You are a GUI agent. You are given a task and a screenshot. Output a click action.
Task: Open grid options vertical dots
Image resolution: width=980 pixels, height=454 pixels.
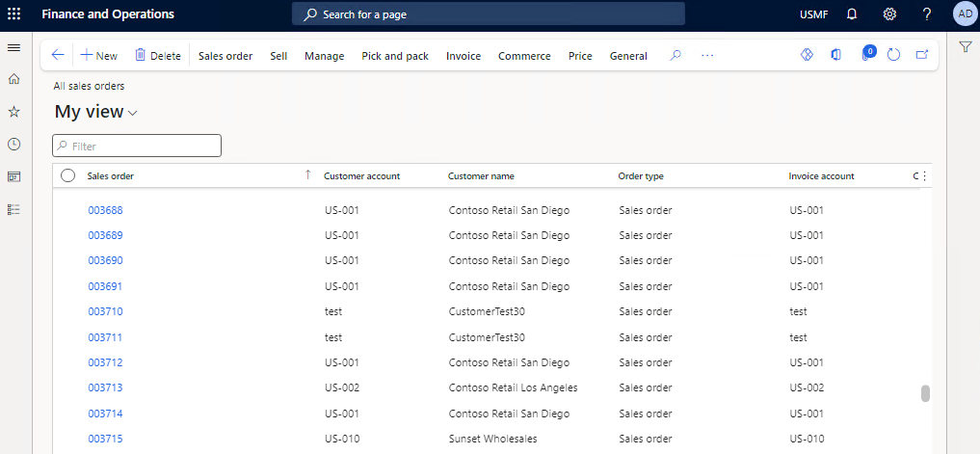click(x=925, y=176)
